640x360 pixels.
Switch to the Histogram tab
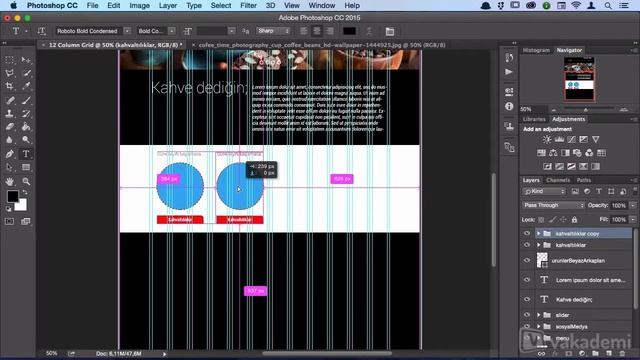click(x=536, y=50)
